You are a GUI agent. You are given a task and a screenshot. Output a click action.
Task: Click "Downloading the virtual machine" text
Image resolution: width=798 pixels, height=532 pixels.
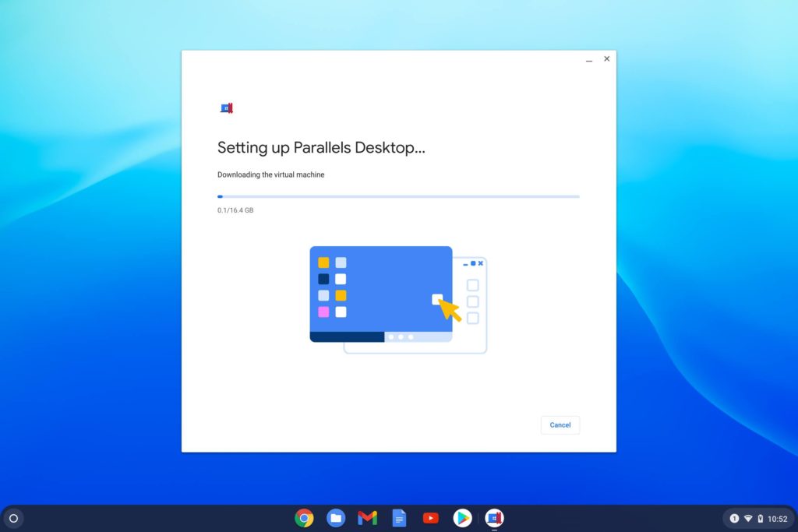tap(270, 174)
